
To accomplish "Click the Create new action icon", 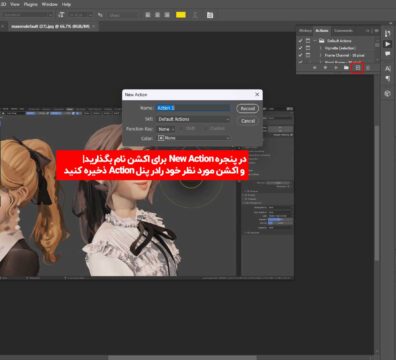I will click(x=358, y=68).
